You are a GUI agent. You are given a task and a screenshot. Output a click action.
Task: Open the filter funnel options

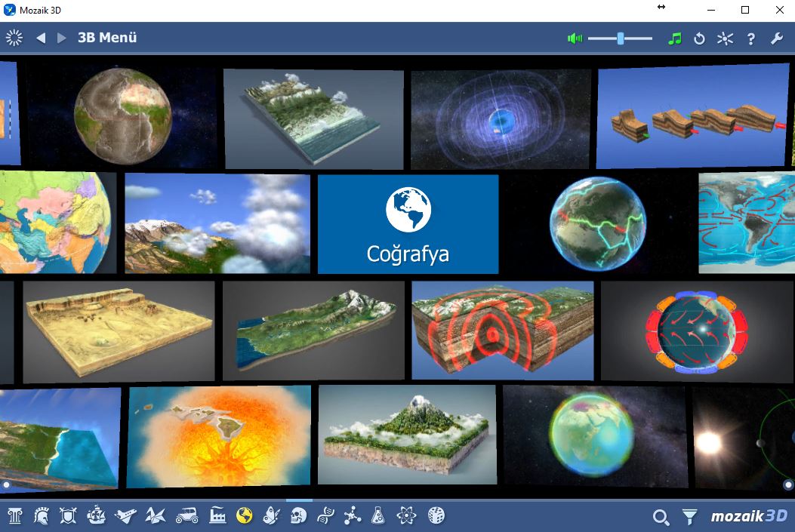(x=689, y=517)
